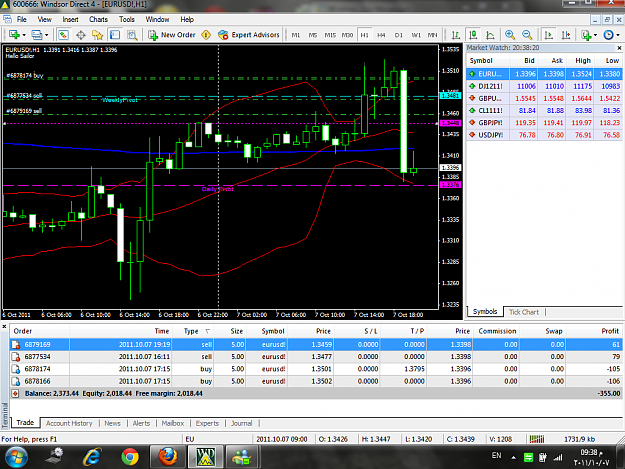
Task: Open the Periods clock icon
Action: point(608,35)
